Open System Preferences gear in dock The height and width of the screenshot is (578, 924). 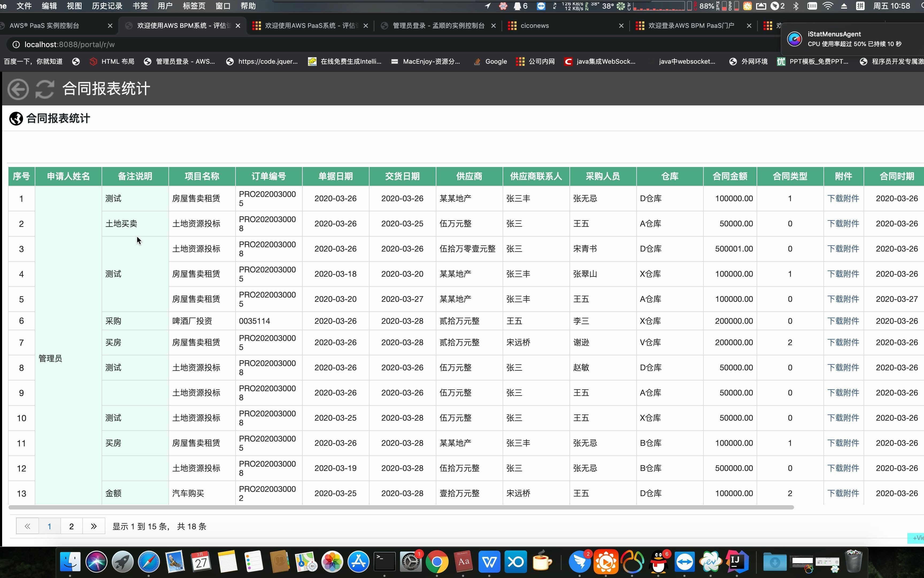coord(411,562)
